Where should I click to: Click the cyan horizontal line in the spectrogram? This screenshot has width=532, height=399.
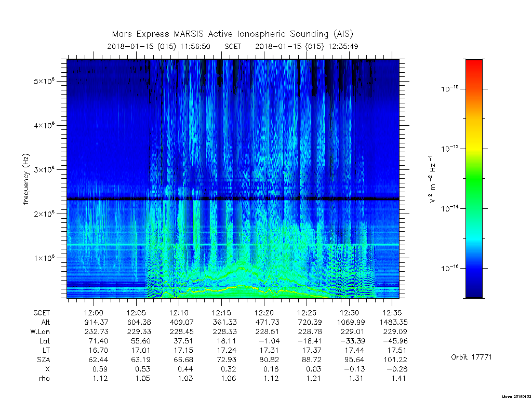click(x=233, y=245)
